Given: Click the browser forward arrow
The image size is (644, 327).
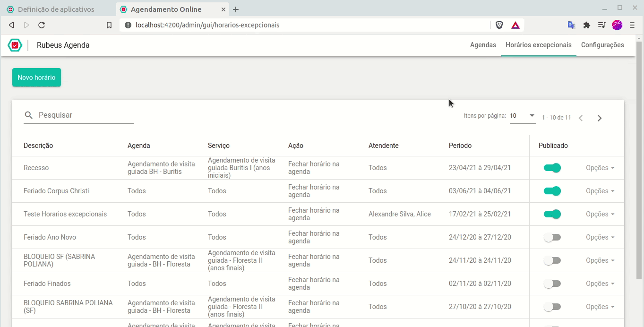Looking at the screenshot, I should [x=26, y=25].
